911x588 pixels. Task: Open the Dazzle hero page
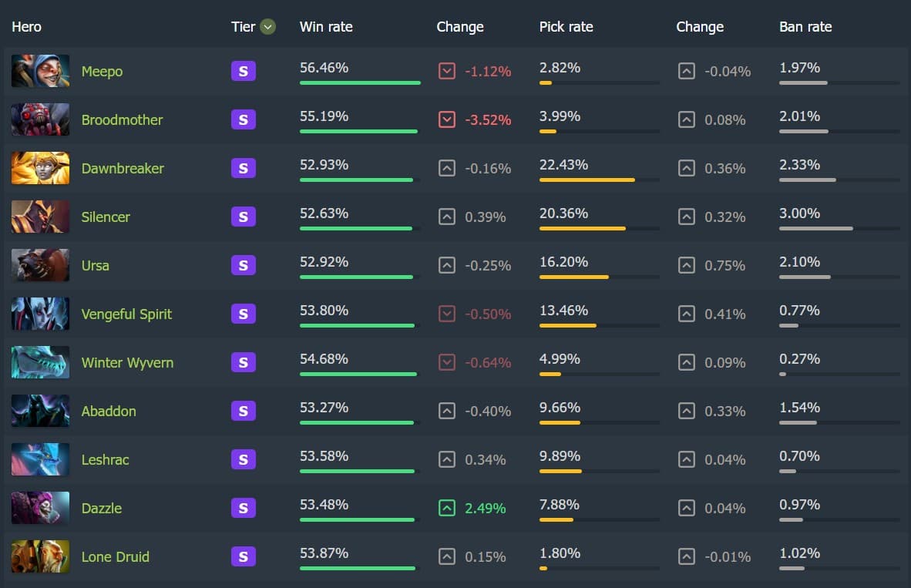click(x=101, y=508)
